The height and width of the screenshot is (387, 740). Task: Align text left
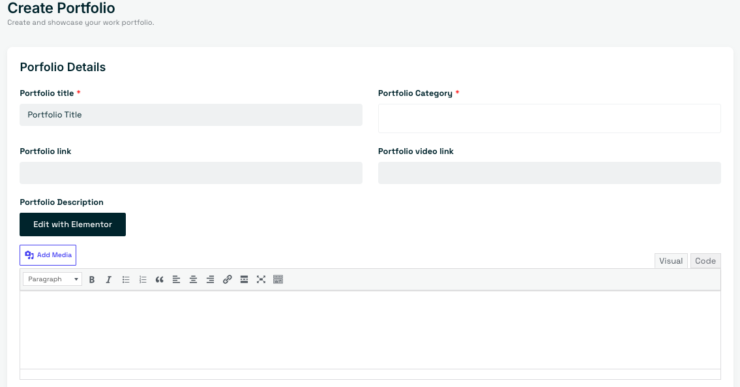(x=177, y=279)
